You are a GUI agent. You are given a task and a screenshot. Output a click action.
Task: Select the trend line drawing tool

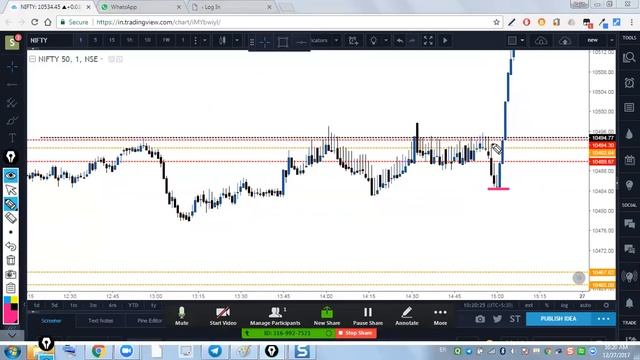12,84
